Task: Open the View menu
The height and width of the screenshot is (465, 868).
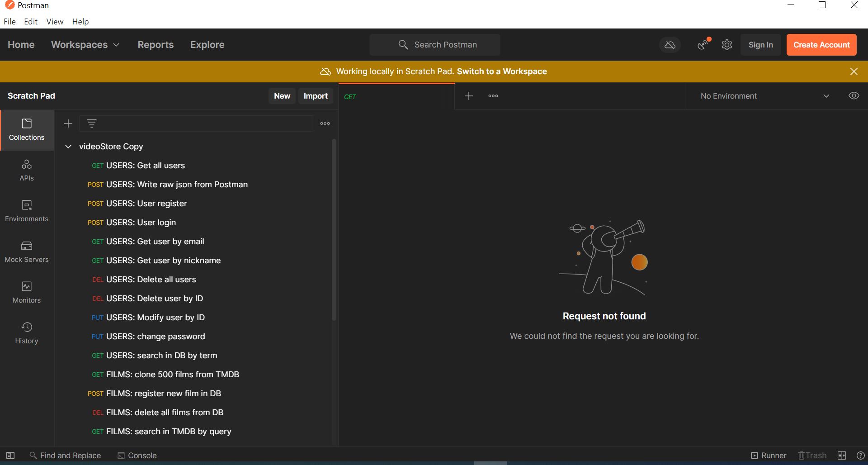Action: pos(55,21)
